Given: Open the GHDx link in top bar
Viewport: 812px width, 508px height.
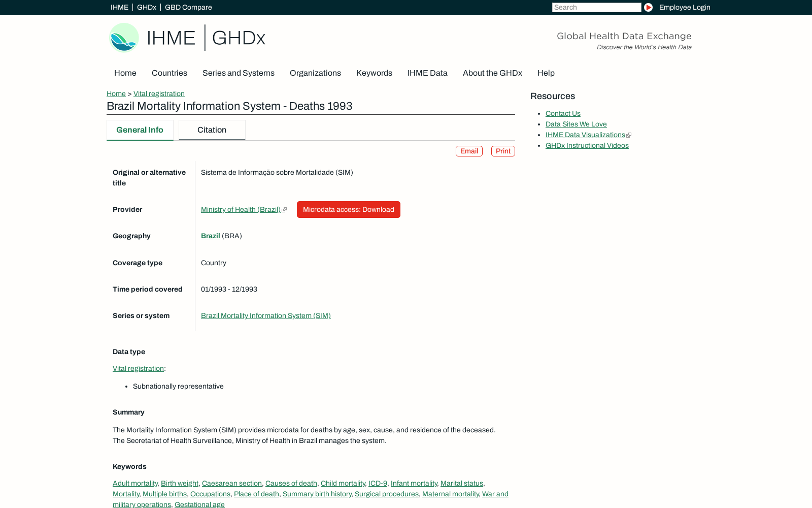Looking at the screenshot, I should (x=147, y=7).
